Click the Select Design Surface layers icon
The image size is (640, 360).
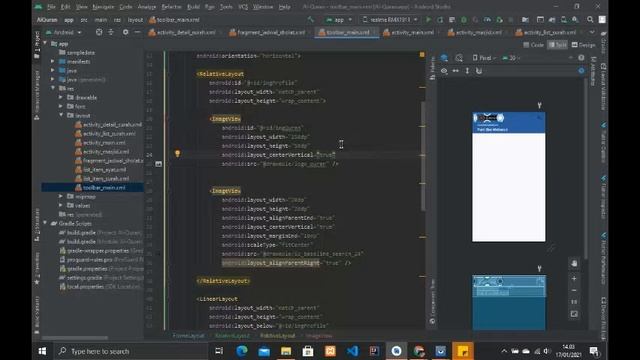click(x=444, y=58)
